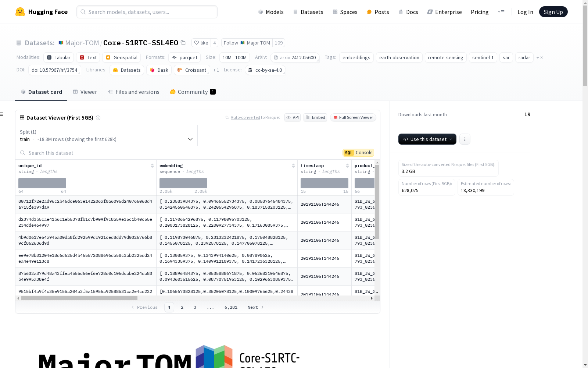Open the Pricing page

480,12
